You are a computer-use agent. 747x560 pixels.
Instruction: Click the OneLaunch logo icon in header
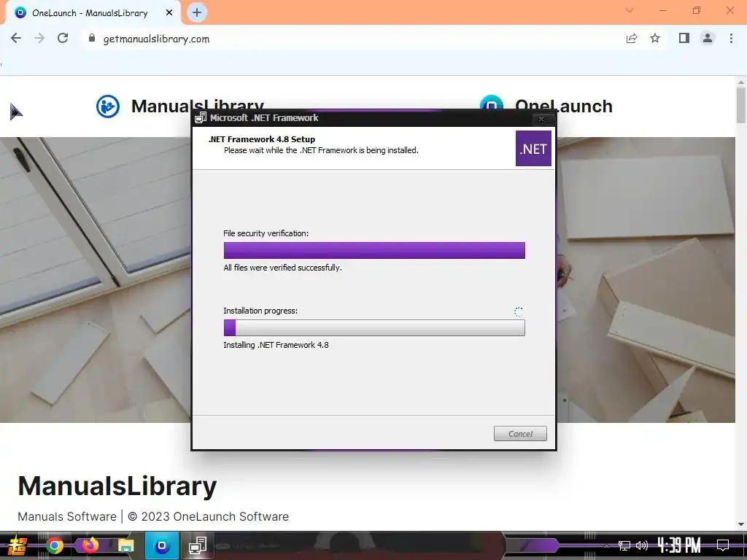pyautogui.click(x=491, y=102)
